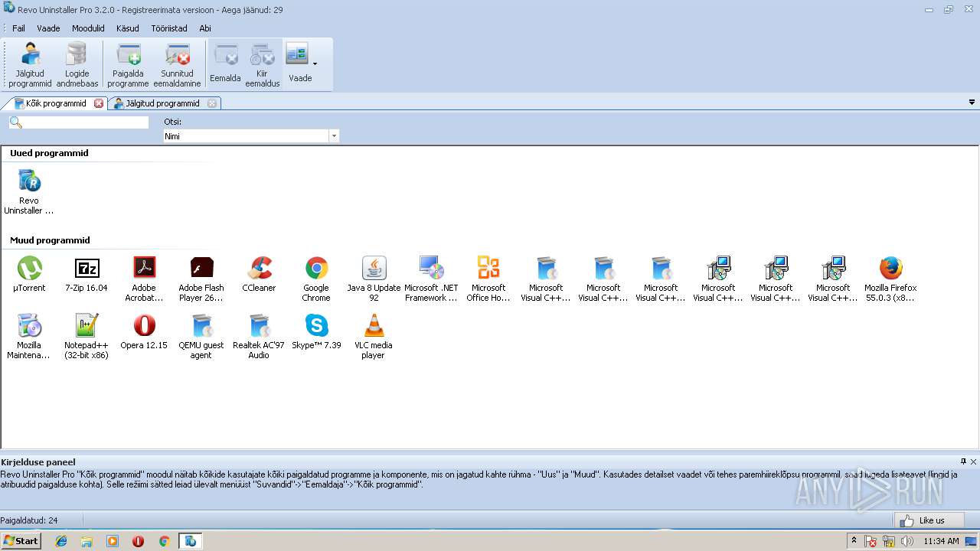Screen dimensions: 980x551
Task: Close the Kirjelduse paneel
Action: tap(973, 461)
